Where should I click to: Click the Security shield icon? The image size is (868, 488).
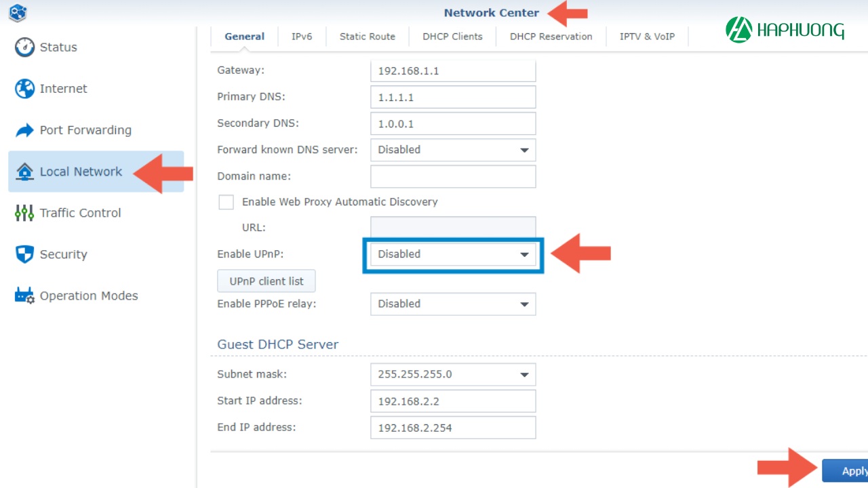24,254
